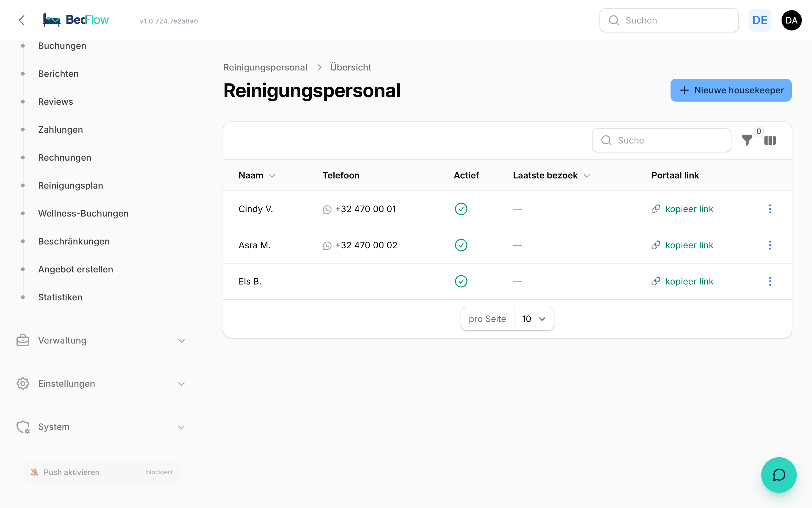Screen dimensions: 812x508
Task: Expand the Einstellungen sidebar section
Action: [101, 384]
